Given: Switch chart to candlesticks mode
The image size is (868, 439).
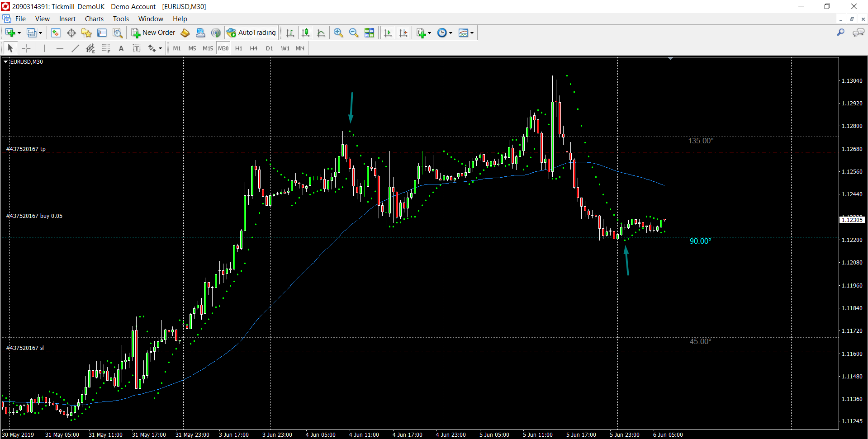Looking at the screenshot, I should (306, 33).
